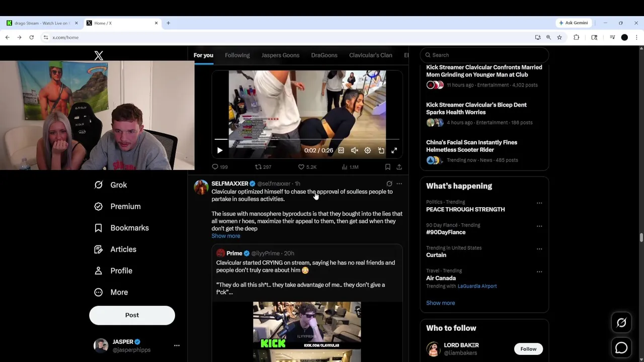Open Grok explain icon on SELFMAXXER post
The width and height of the screenshot is (644, 362).
[x=389, y=184]
